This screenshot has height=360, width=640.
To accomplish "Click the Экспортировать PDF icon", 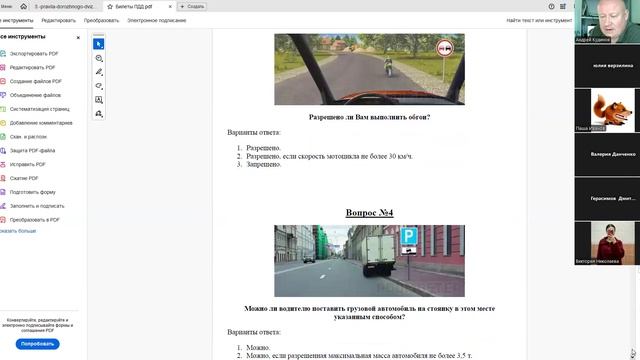I will click(3, 53).
